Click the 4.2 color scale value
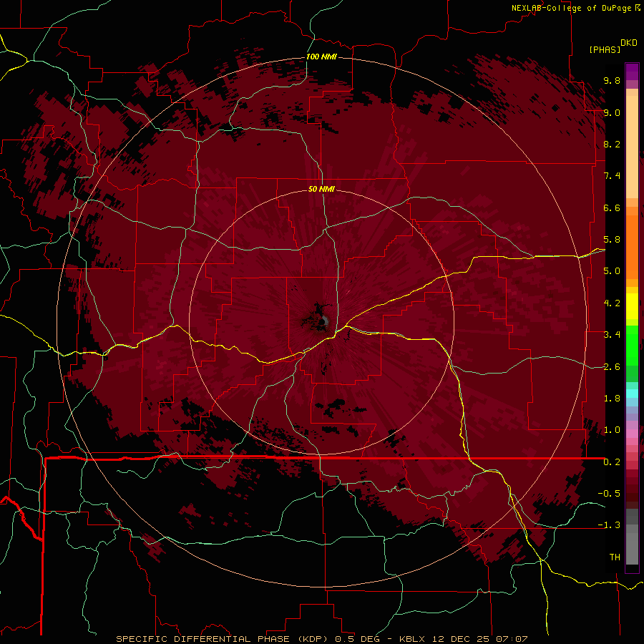Image resolution: width=644 pixels, height=644 pixels. click(612, 303)
